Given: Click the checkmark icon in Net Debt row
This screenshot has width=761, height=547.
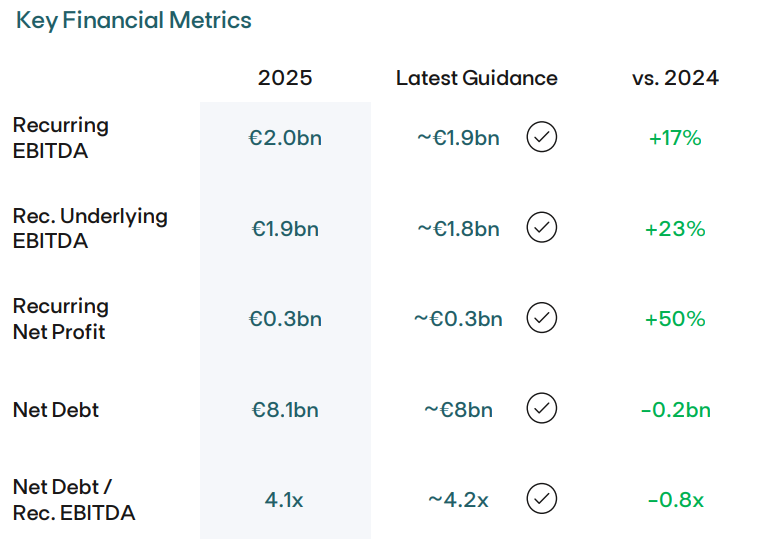Looking at the screenshot, I should pos(541,408).
